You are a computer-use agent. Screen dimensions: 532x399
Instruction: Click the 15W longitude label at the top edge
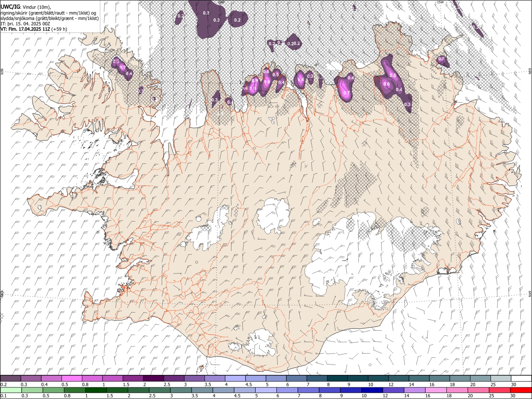tap(440, 2)
